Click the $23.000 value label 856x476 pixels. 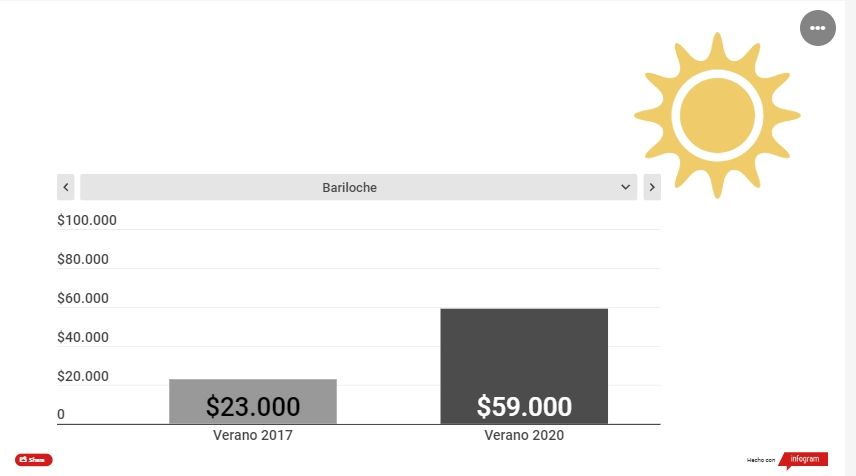[253, 407]
